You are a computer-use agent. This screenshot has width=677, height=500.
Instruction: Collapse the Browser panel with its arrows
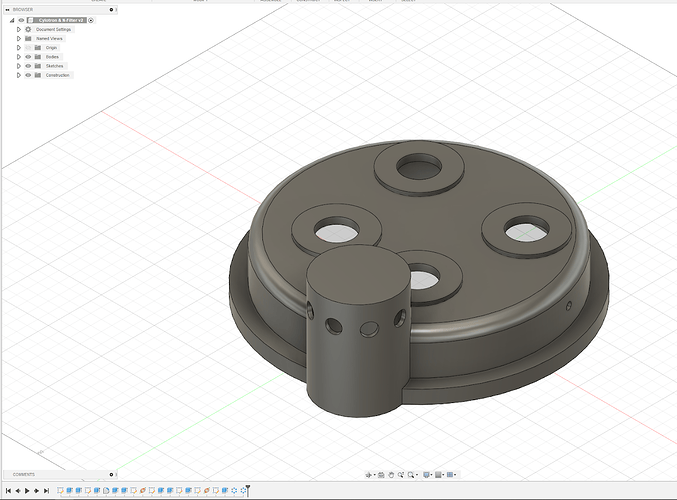click(7, 9)
